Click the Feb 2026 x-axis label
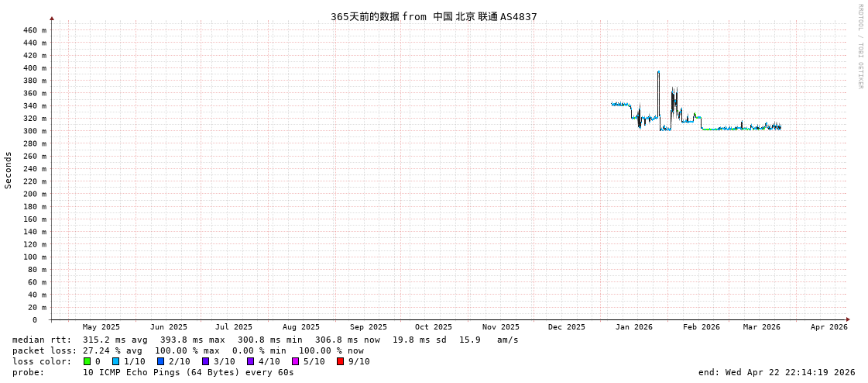 pos(701,327)
